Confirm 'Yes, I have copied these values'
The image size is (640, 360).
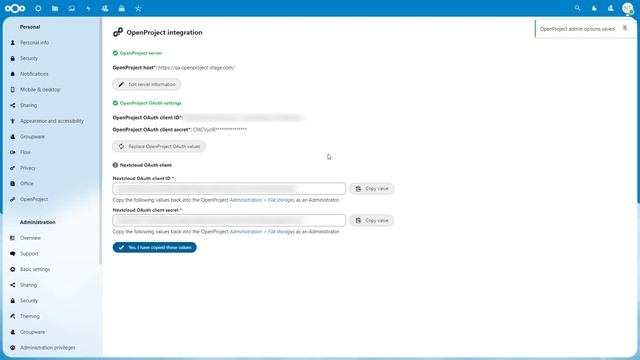[x=155, y=247]
